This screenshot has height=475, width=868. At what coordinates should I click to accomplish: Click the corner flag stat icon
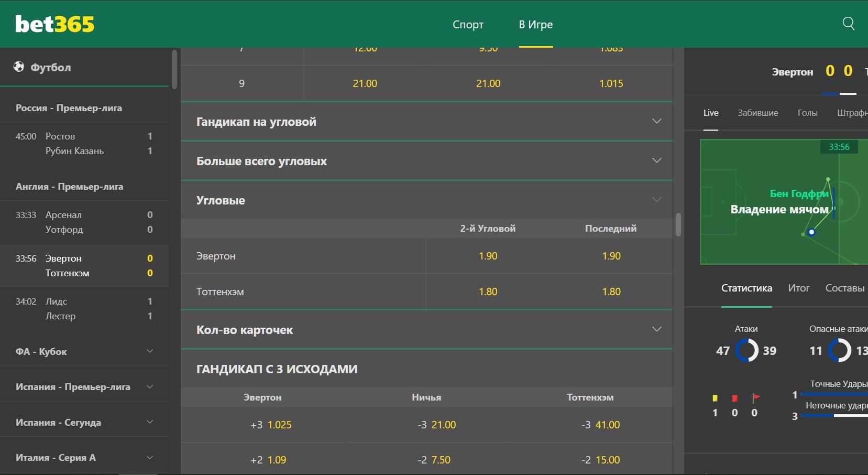pyautogui.click(x=755, y=398)
